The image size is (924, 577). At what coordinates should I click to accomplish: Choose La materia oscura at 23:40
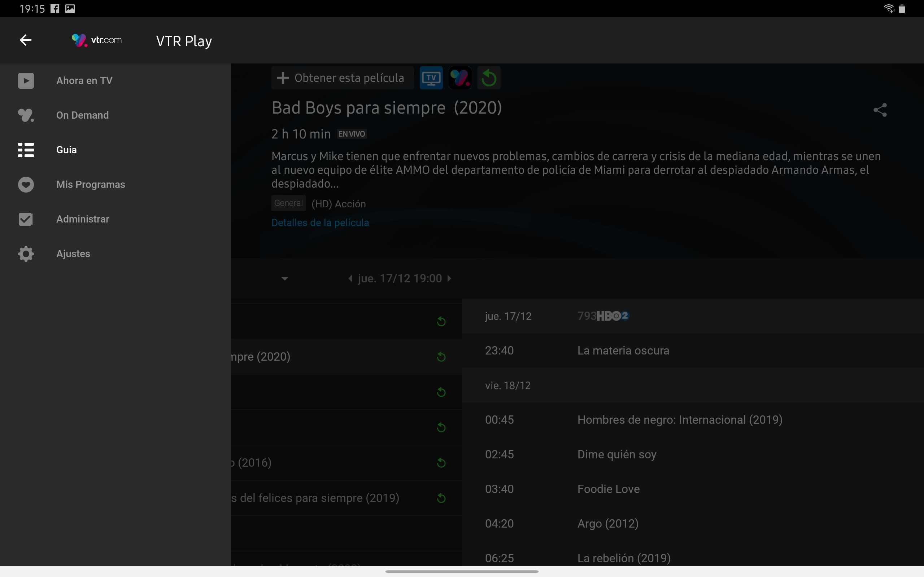coord(623,351)
